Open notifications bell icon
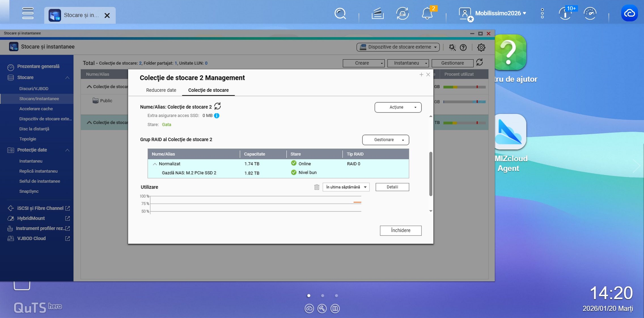This screenshot has height=318, width=644. tap(427, 13)
